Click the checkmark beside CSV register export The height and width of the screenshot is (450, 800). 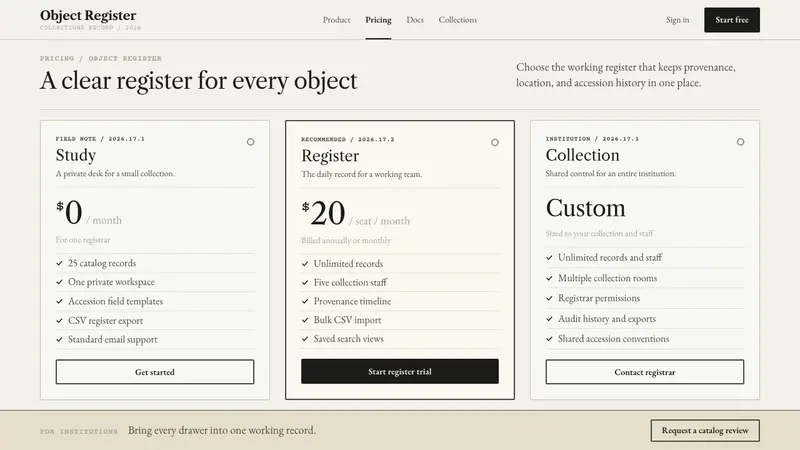coord(60,321)
